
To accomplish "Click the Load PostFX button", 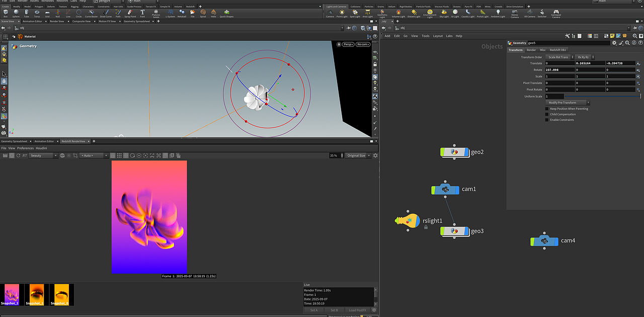I will 358,310.
